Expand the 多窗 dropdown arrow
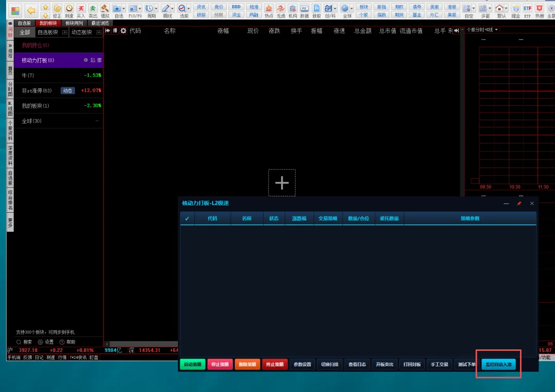Image resolution: width=555 pixels, height=392 pixels. tap(490, 9)
